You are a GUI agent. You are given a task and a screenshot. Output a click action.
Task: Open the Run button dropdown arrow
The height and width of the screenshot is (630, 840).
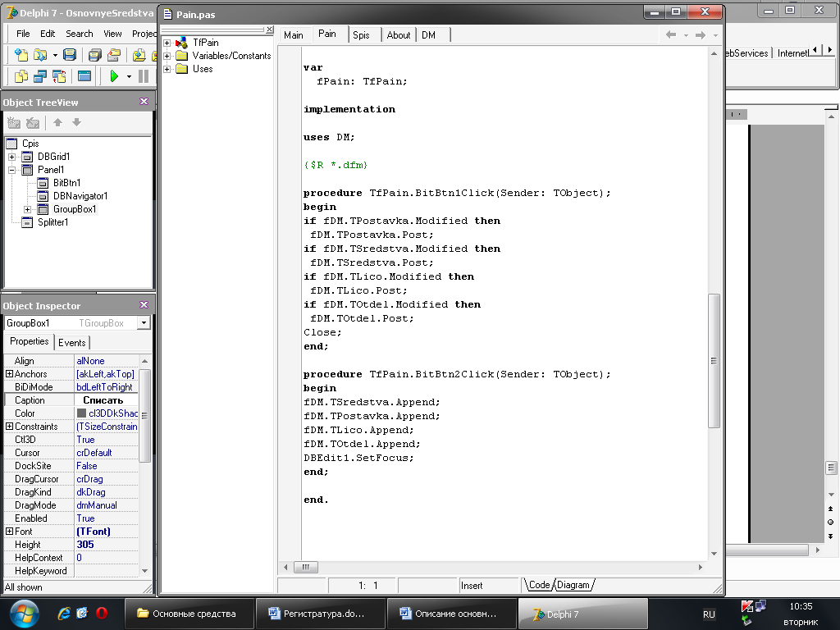(x=129, y=76)
